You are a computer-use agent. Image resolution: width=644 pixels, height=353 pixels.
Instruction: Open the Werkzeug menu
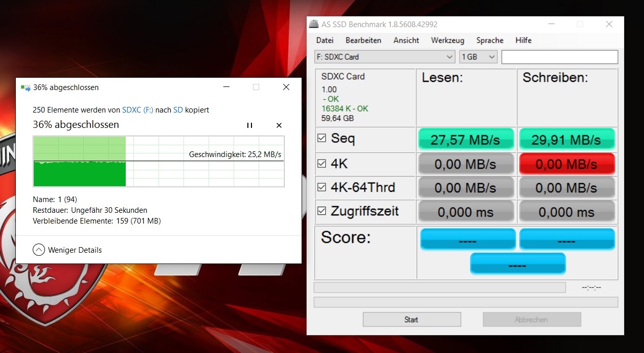click(448, 40)
